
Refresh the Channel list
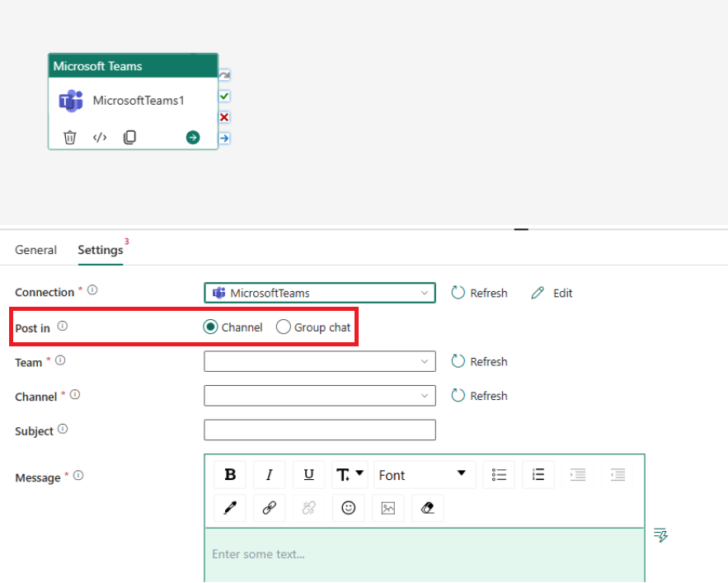[479, 396]
